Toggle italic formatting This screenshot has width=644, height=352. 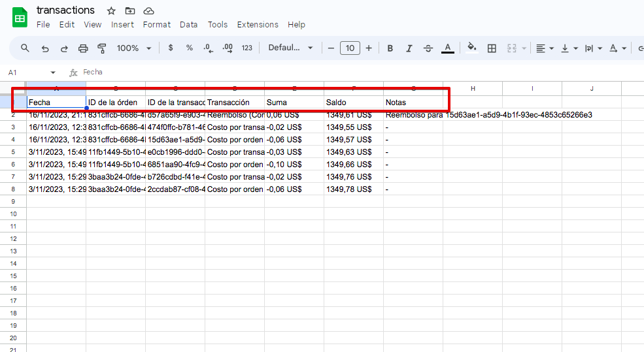point(409,48)
